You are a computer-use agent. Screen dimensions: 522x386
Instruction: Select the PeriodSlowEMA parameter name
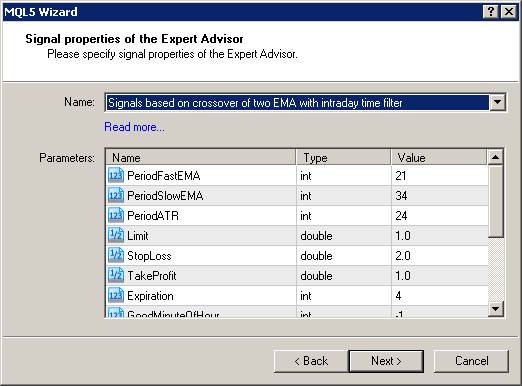[x=165, y=196]
